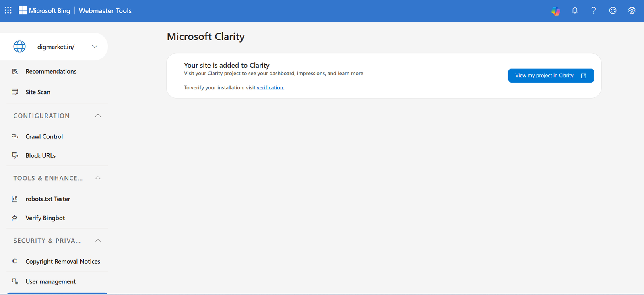Click the Webmaster Tools header title
The image size is (644, 295).
click(105, 11)
